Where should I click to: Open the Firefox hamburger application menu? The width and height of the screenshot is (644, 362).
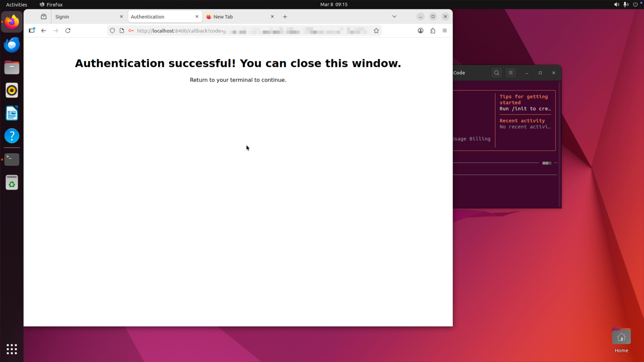[x=445, y=31]
